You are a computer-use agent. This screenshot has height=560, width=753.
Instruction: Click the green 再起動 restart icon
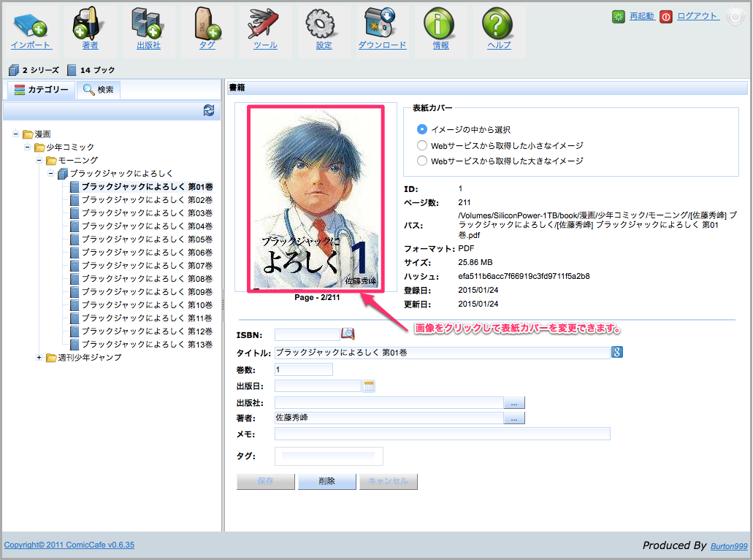(619, 17)
